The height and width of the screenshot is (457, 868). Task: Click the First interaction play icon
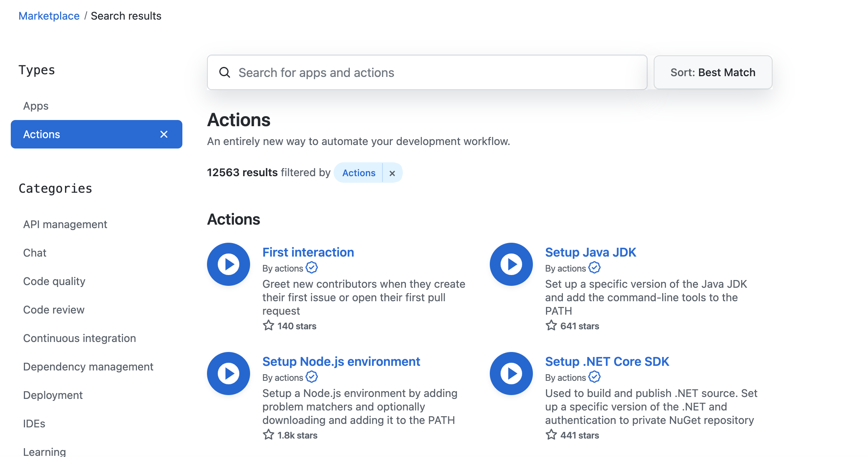(229, 264)
